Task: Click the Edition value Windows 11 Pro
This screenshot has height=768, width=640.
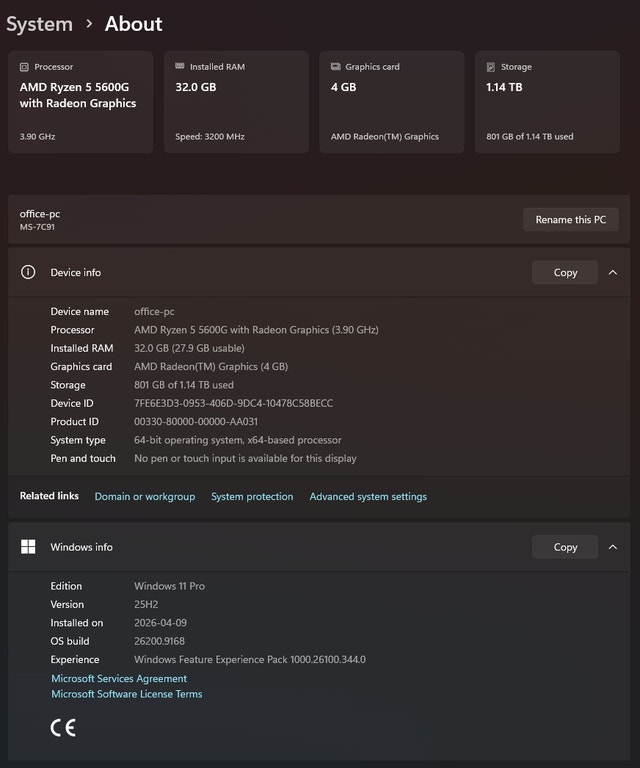Action: (x=169, y=586)
